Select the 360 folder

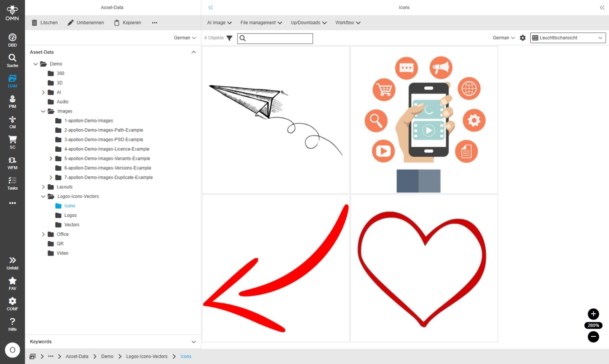pos(56,73)
